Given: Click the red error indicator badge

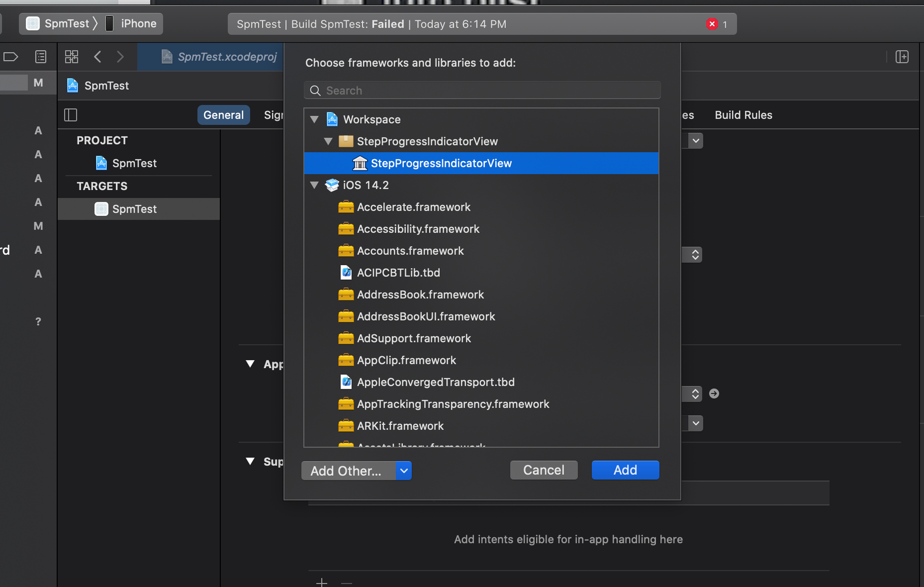Looking at the screenshot, I should 712,24.
